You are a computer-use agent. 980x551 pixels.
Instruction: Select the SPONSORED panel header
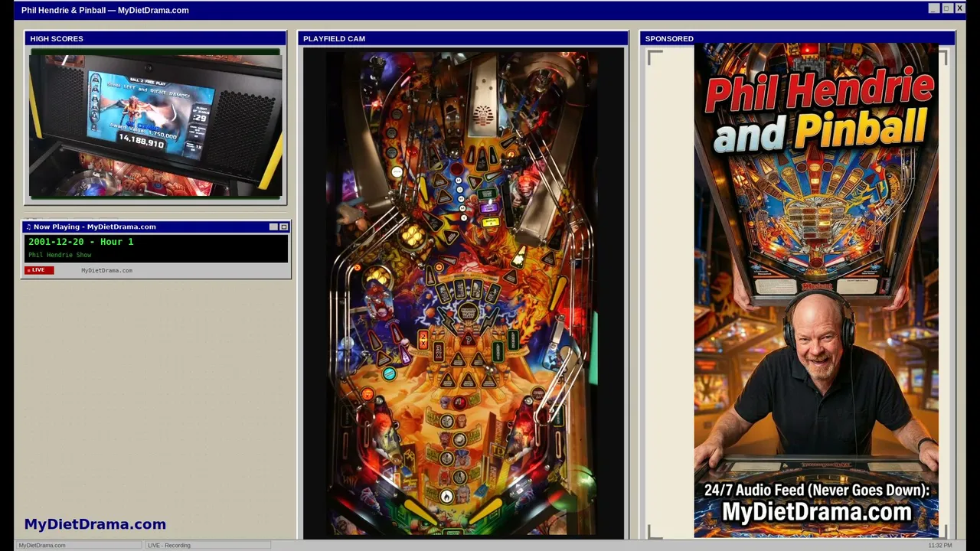797,38
